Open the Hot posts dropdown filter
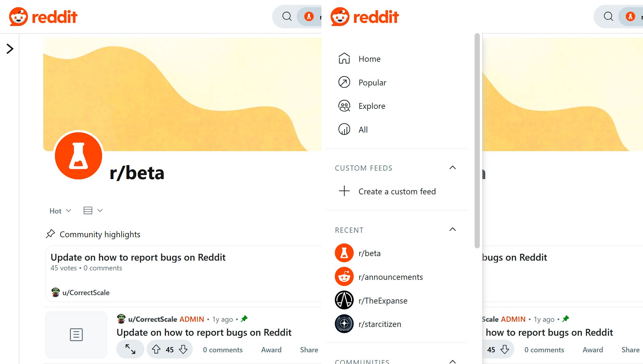Viewport: 643px width, 364px height. pos(59,211)
